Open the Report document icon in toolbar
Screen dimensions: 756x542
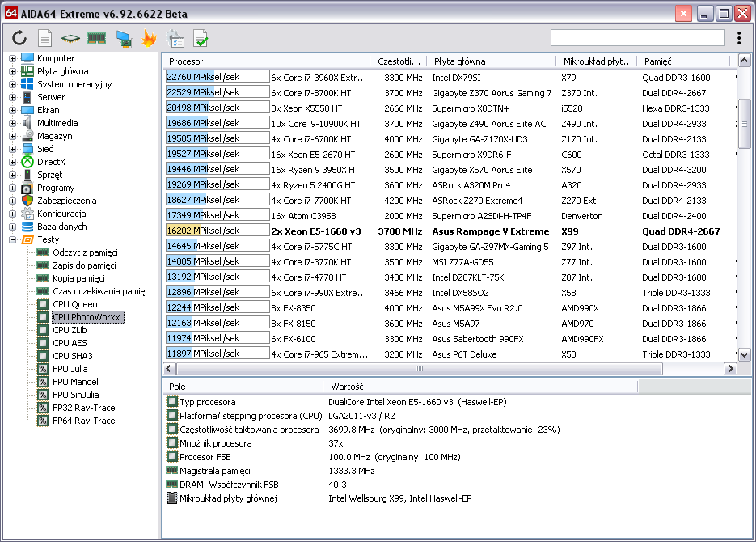(x=45, y=38)
